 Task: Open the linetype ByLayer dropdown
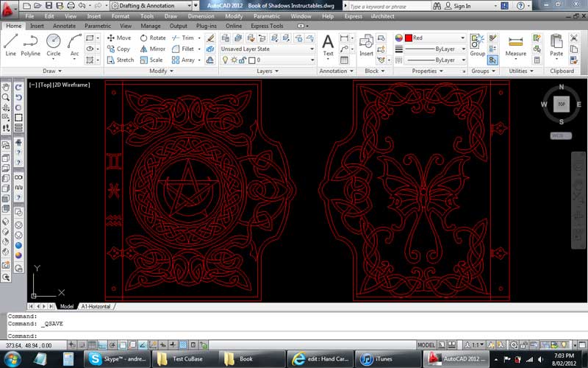click(x=435, y=60)
